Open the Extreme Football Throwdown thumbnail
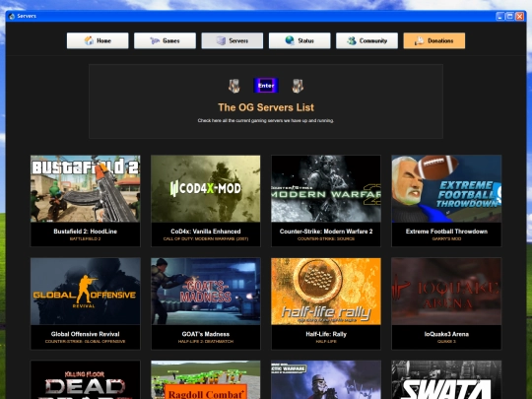The width and height of the screenshot is (532, 399). coord(446,188)
